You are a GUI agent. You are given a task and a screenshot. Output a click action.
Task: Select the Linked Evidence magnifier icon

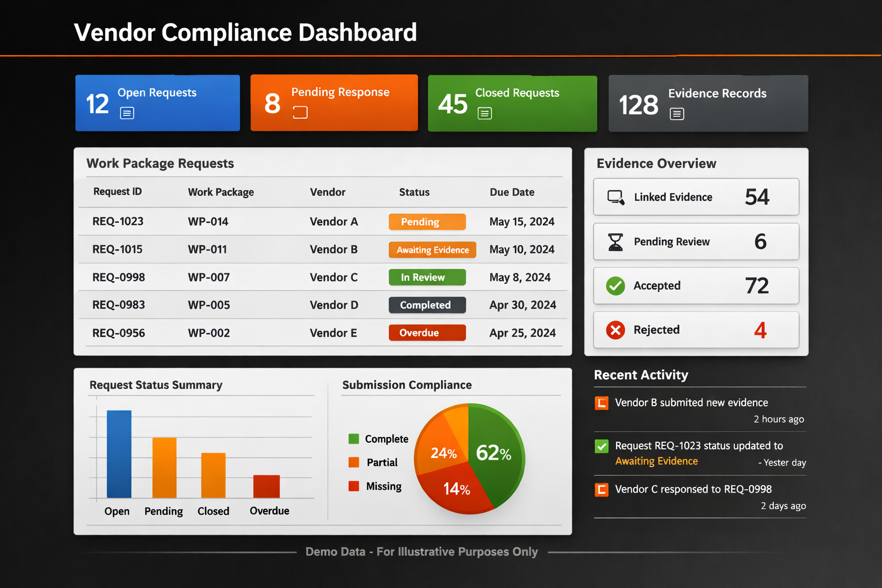tap(616, 197)
